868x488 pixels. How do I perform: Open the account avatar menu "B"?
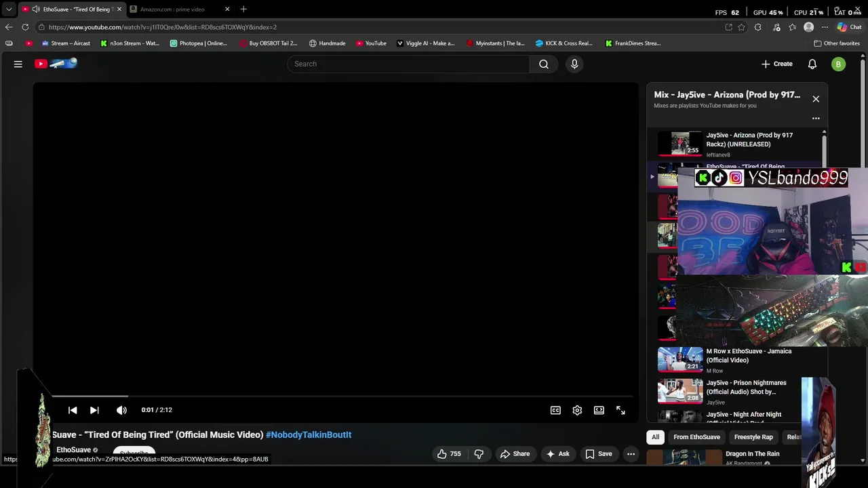click(x=839, y=64)
